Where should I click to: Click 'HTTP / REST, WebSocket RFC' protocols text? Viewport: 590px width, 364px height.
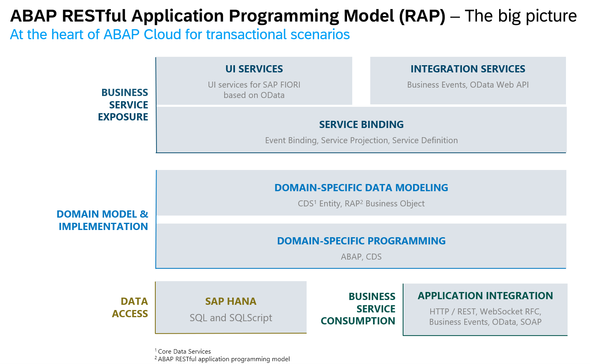[486, 312]
